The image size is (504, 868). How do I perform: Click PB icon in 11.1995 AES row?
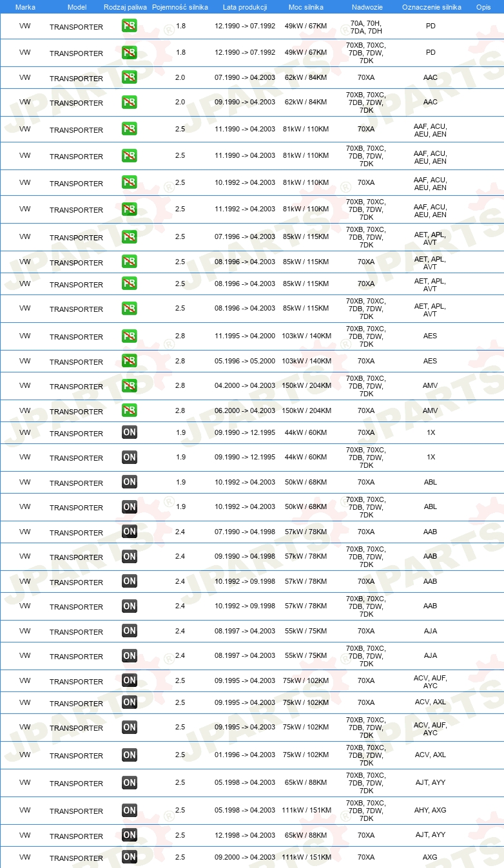130,336
